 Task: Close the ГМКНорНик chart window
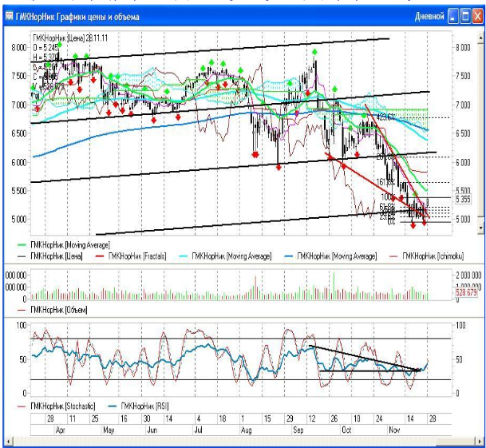477,16
